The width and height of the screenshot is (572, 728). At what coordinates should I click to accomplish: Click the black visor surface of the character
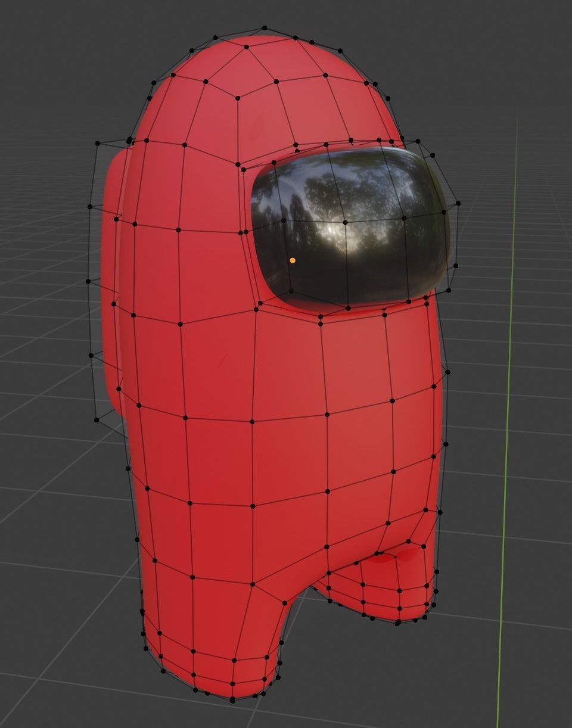click(352, 226)
